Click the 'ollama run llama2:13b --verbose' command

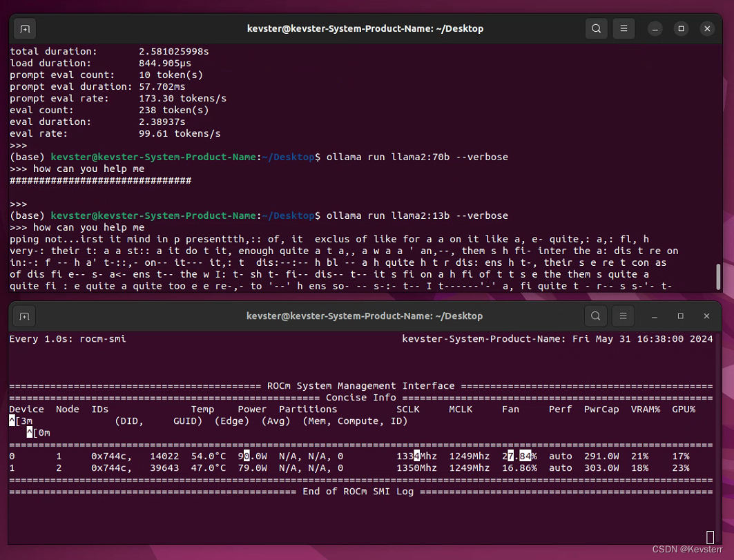(x=417, y=215)
